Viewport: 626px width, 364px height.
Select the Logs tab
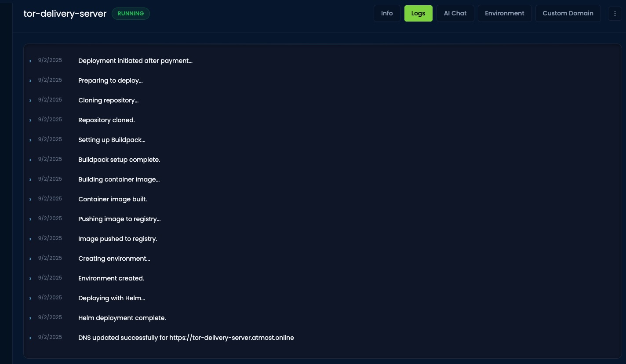[418, 13]
